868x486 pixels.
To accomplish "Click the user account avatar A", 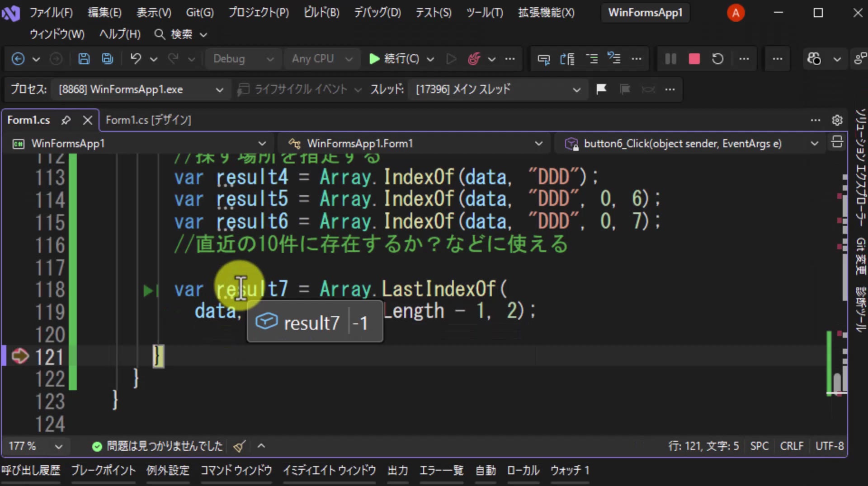I will tap(736, 13).
